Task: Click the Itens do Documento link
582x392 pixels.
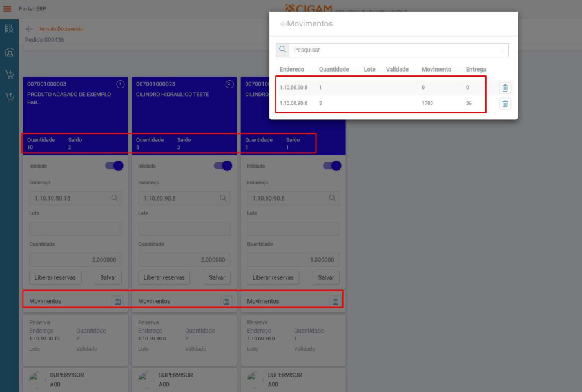Action: coord(61,28)
